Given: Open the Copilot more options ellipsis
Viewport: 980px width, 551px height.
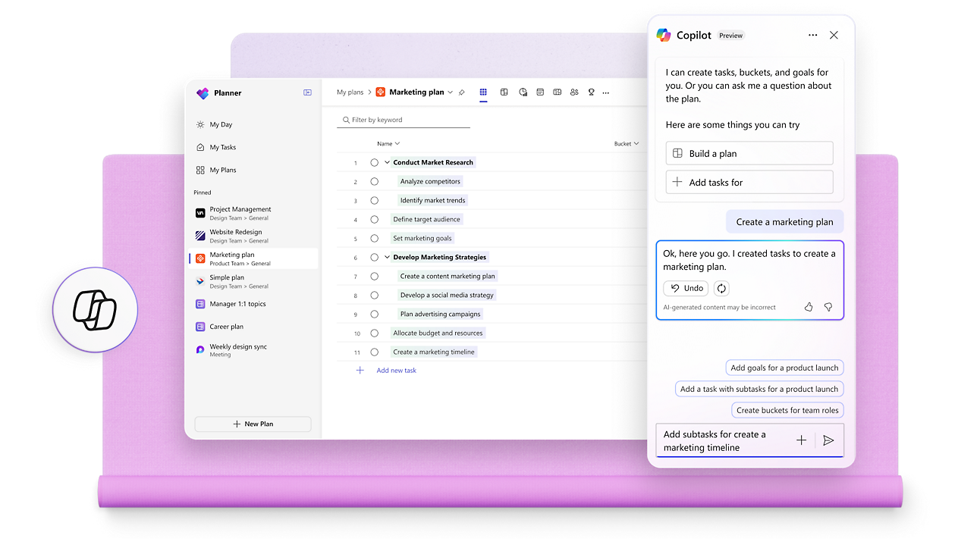Looking at the screenshot, I should pyautogui.click(x=813, y=35).
